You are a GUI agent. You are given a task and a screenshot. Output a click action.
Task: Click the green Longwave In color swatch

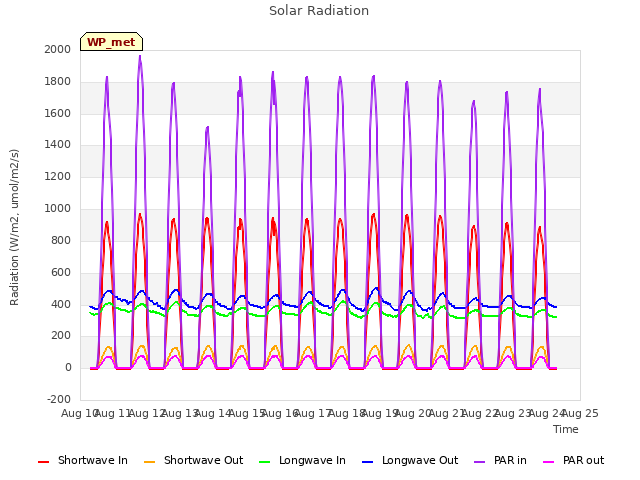click(x=264, y=462)
